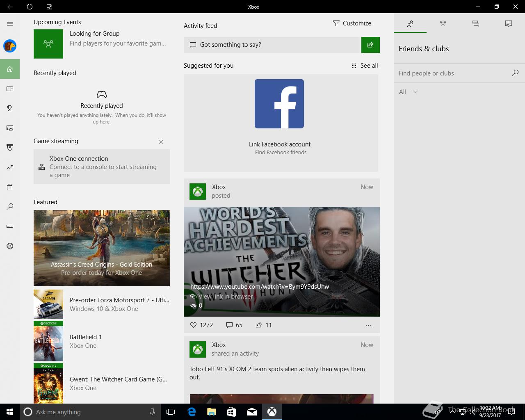Expand the All filter dropdown
Viewport: 525px width, 420px height.
(409, 92)
